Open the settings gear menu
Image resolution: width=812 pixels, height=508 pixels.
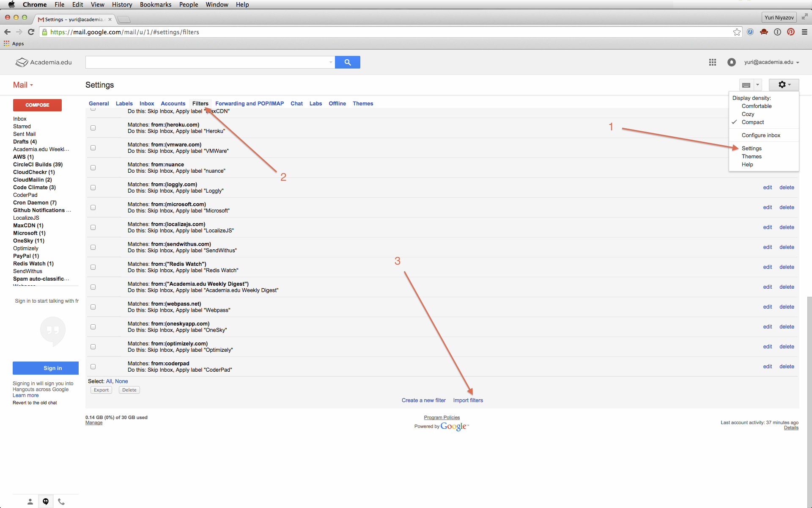point(784,85)
